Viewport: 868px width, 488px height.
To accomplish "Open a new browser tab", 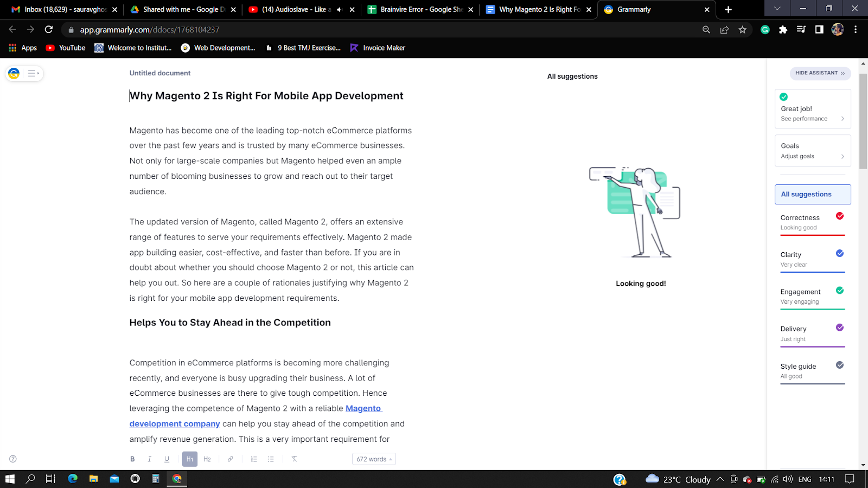I will [x=728, y=9].
